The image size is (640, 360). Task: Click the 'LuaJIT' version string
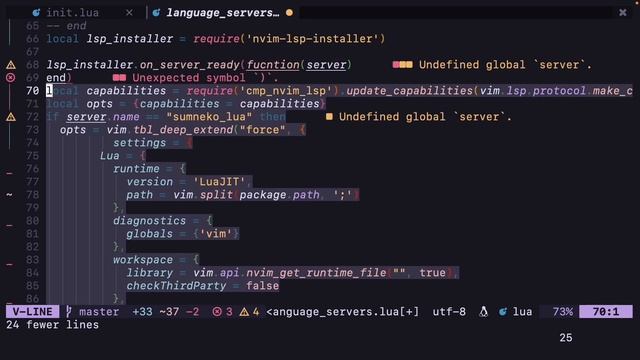219,182
